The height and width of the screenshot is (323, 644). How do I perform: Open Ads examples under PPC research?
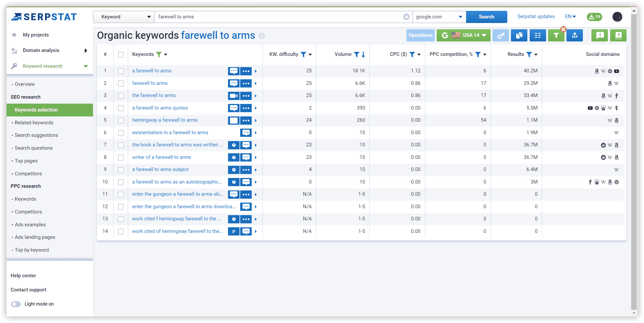click(x=30, y=225)
